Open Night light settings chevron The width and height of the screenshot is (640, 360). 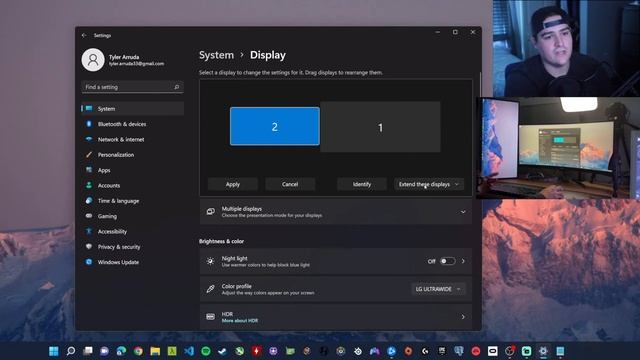463,261
